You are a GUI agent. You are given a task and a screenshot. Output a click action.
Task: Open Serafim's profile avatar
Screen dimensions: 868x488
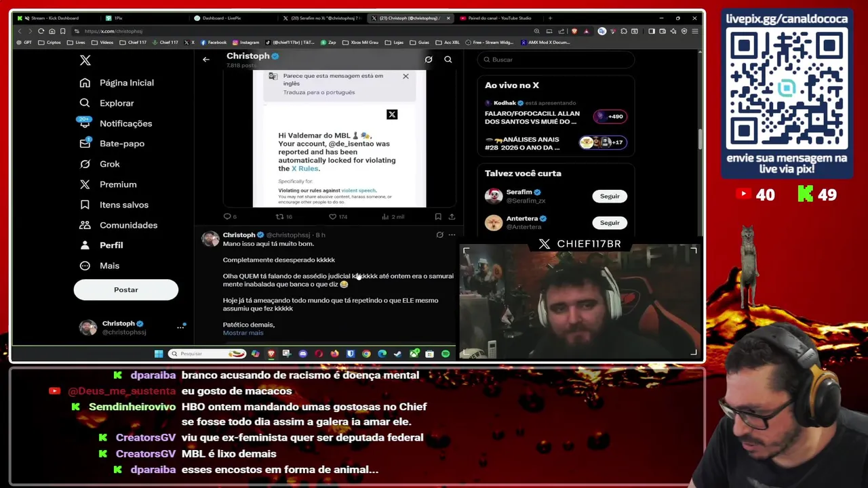pos(494,196)
